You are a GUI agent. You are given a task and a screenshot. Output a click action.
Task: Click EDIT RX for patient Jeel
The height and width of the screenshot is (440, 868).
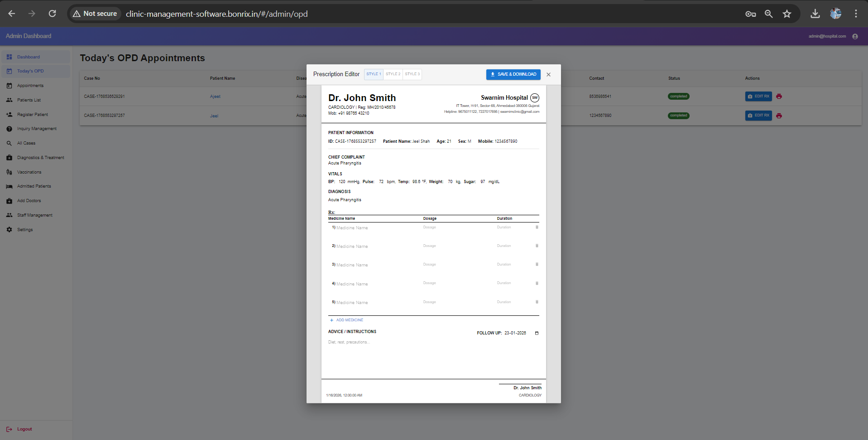758,116
